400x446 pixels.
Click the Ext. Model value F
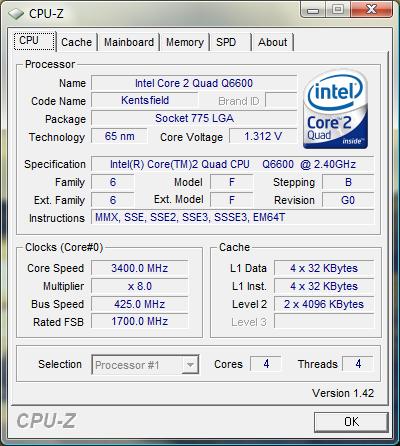pyautogui.click(x=232, y=200)
